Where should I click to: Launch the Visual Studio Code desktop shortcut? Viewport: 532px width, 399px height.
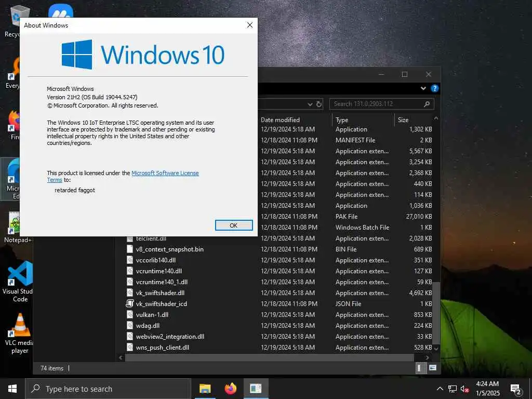click(20, 282)
